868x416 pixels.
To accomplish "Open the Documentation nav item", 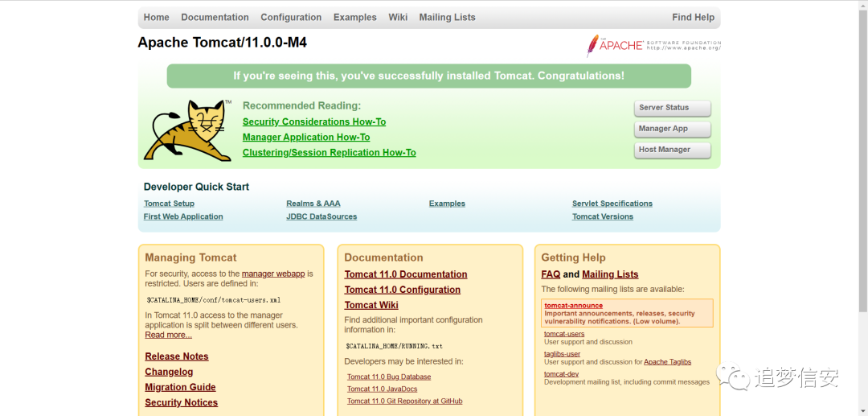I will pos(215,17).
